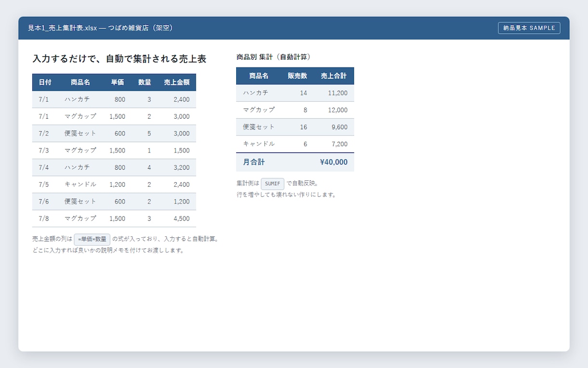Image resolution: width=588 pixels, height=368 pixels.
Task: Click the 日付 column header
Action: click(45, 82)
